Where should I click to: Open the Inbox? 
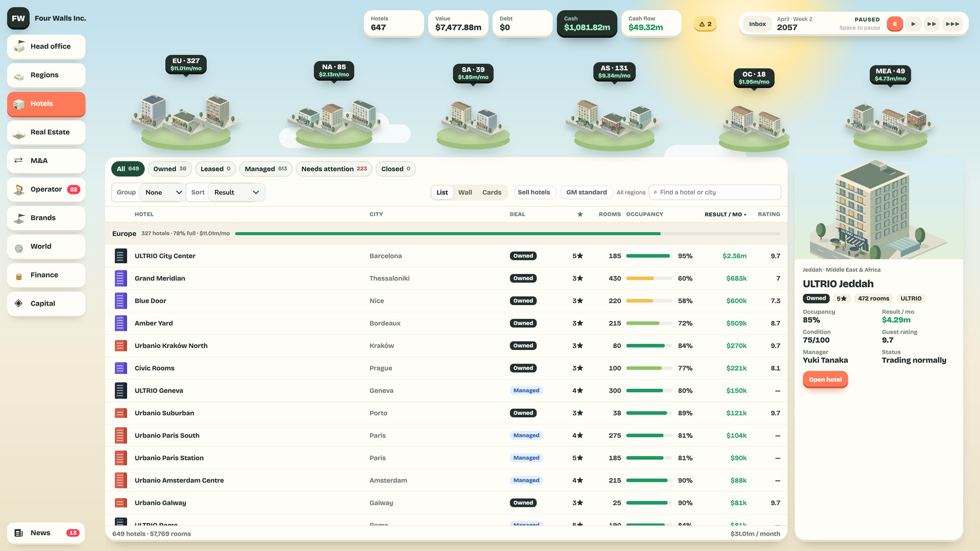[x=757, y=24]
